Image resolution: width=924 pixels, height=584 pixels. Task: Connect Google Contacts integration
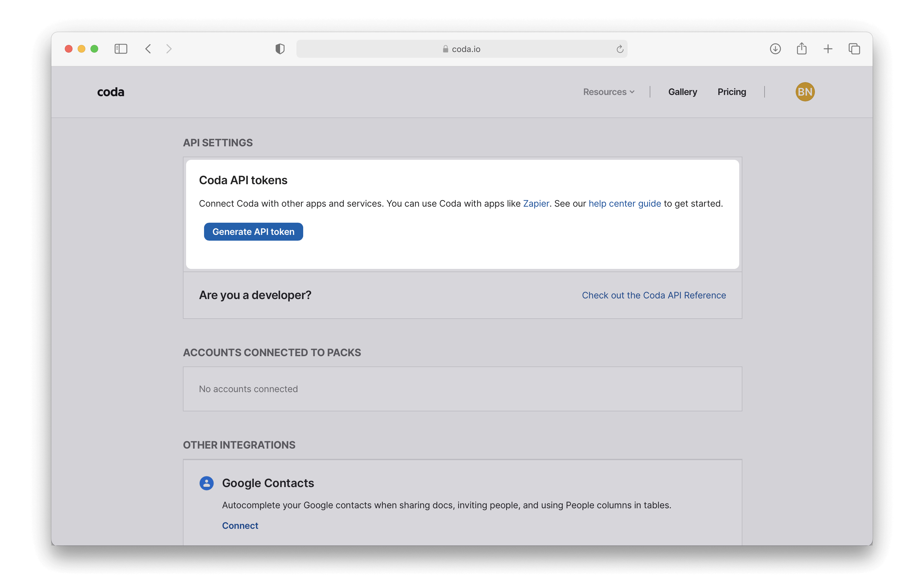click(x=240, y=525)
